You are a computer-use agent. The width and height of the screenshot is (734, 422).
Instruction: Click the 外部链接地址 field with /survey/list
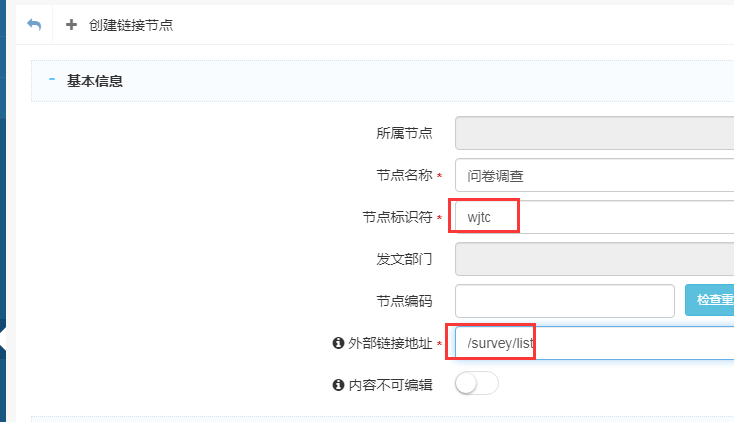594,343
